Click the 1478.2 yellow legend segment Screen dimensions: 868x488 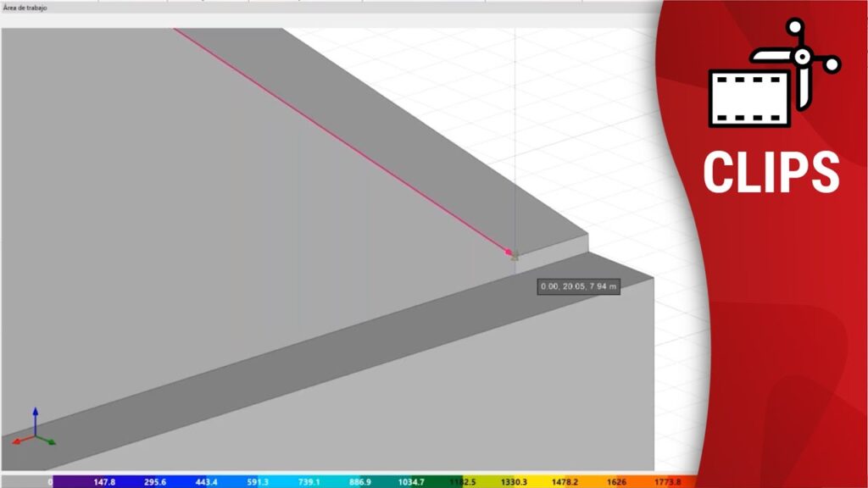point(565,482)
